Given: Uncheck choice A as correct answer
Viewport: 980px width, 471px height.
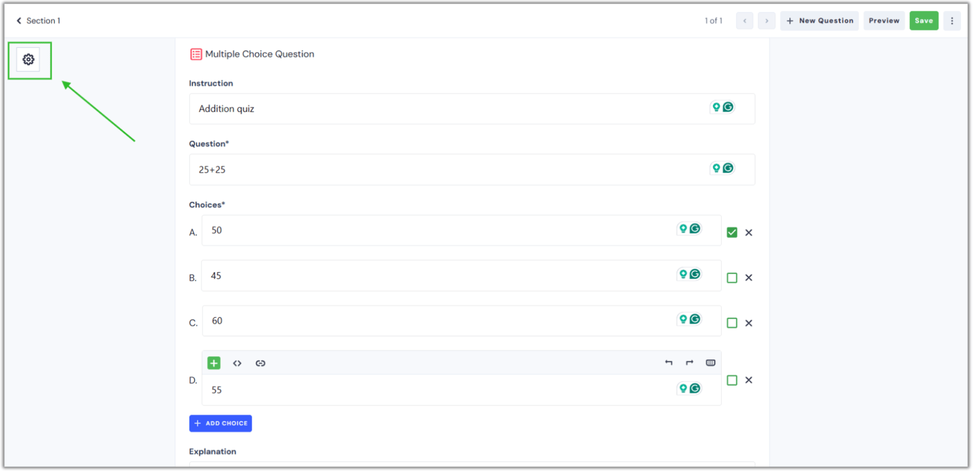Looking at the screenshot, I should [732, 232].
